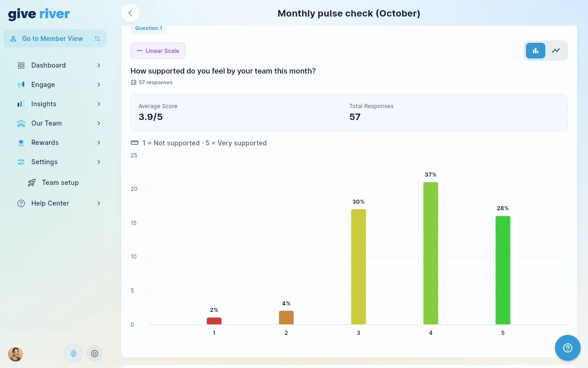This screenshot has height=368, width=588.
Task: Click the Question 1 tag
Action: pos(148,29)
